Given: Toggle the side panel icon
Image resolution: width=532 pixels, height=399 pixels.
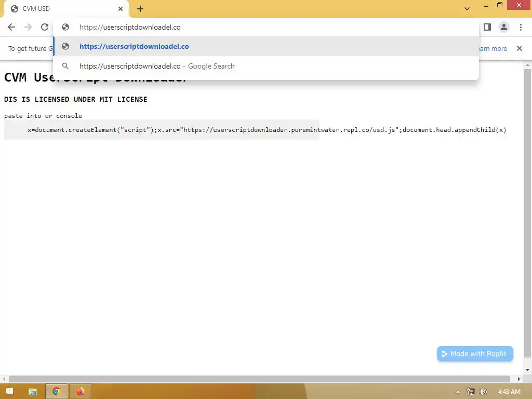Looking at the screenshot, I should click(487, 27).
